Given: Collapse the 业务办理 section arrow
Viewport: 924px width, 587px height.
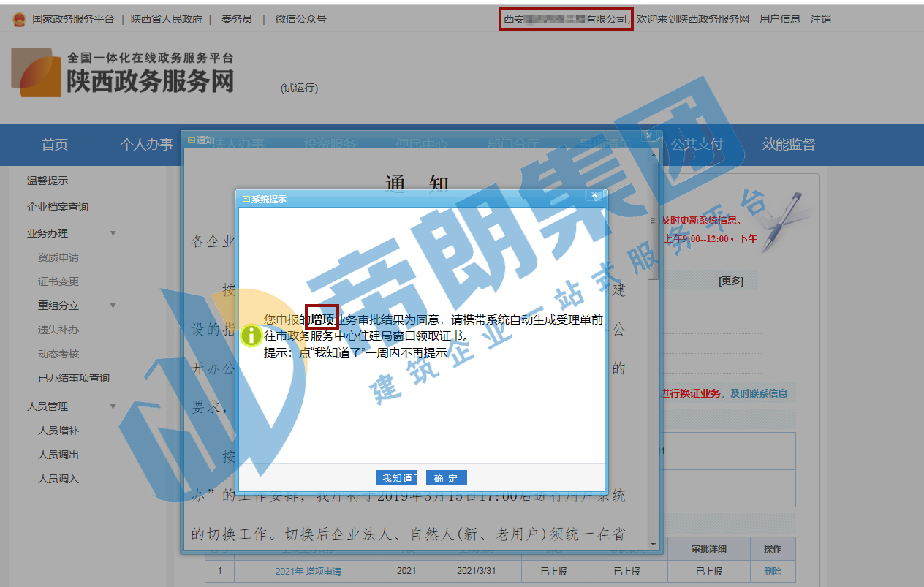Looking at the screenshot, I should coord(113,233).
